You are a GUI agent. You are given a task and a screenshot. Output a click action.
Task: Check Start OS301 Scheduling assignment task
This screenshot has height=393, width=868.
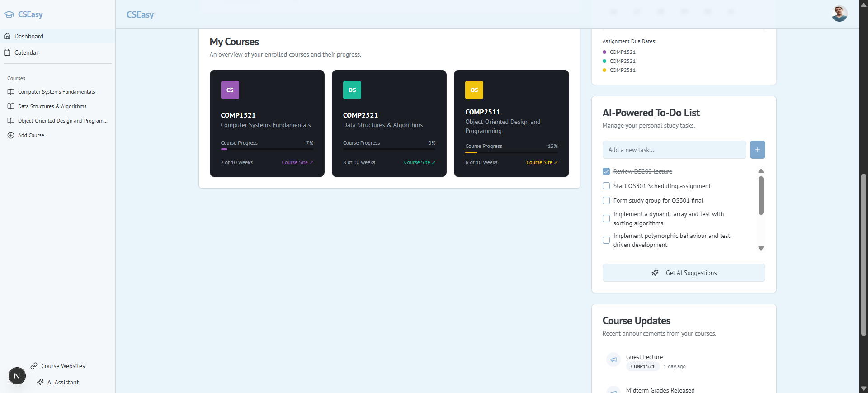(x=606, y=186)
